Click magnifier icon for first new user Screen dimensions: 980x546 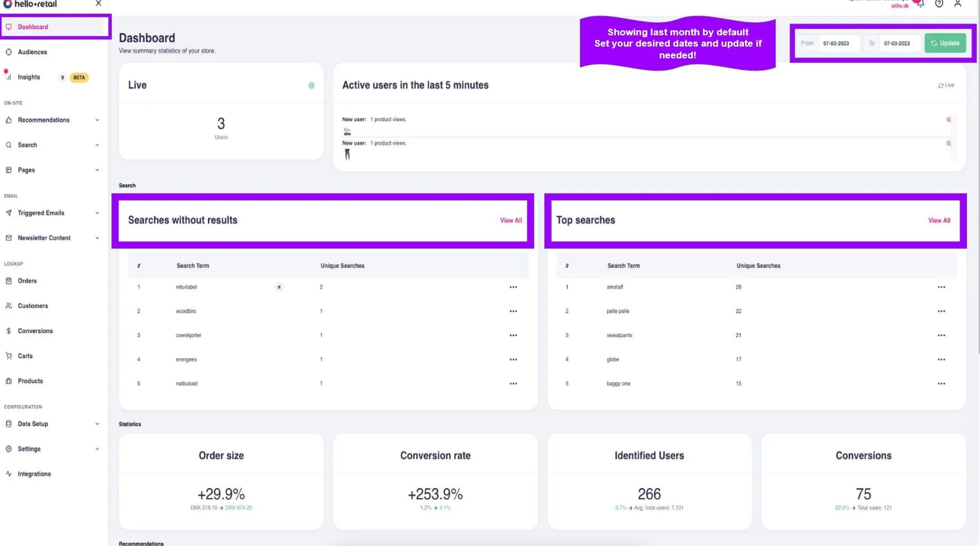949,120
